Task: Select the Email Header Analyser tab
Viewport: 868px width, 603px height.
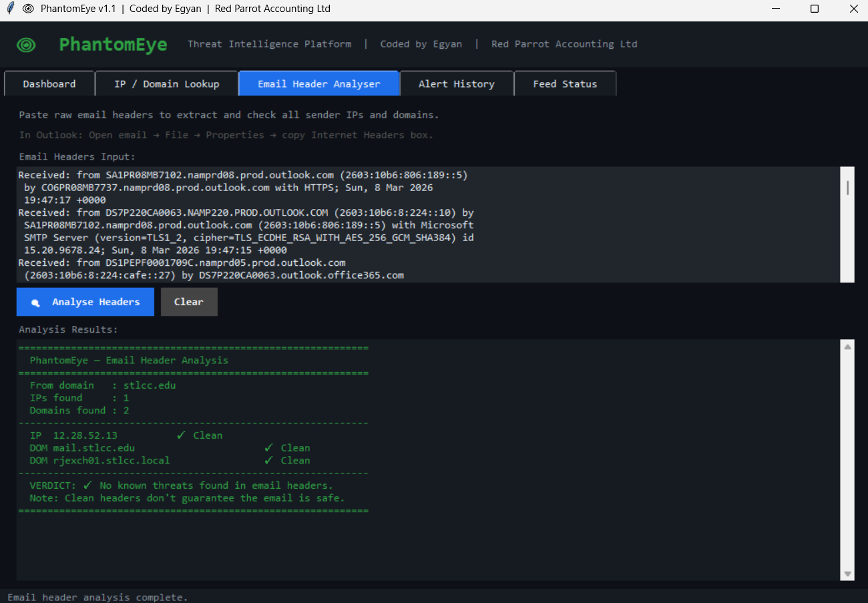Action: (x=318, y=83)
